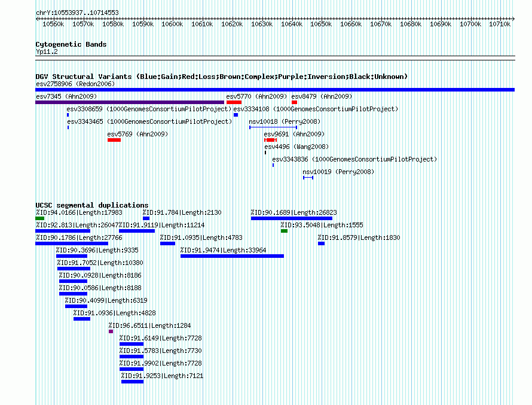Select the purple esv7345 inversion bar

click(130, 102)
